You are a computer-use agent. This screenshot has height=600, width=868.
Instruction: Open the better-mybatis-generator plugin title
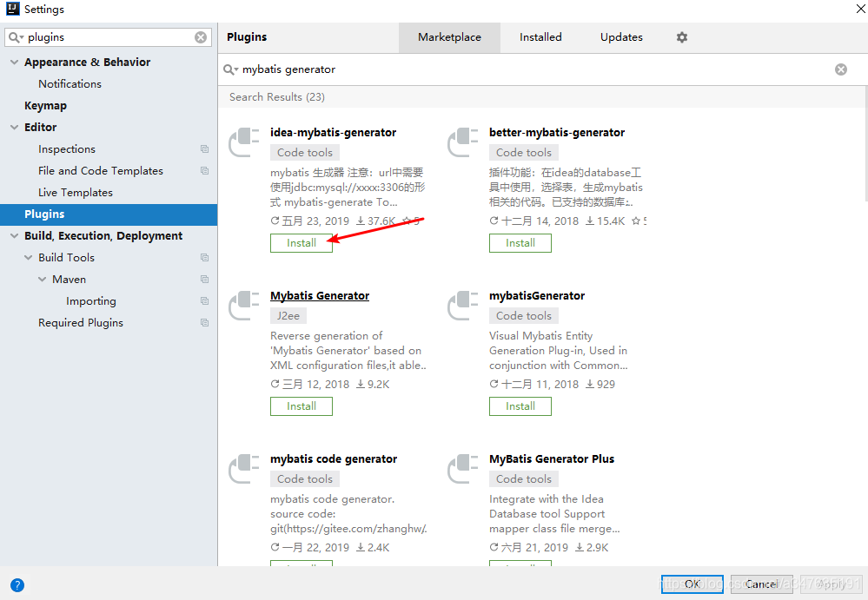tap(557, 133)
